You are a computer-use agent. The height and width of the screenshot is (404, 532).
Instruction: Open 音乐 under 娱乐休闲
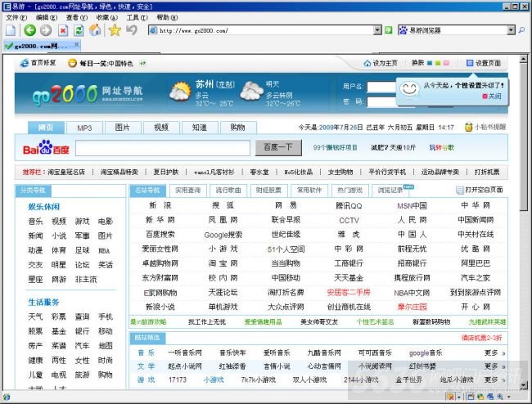point(35,222)
